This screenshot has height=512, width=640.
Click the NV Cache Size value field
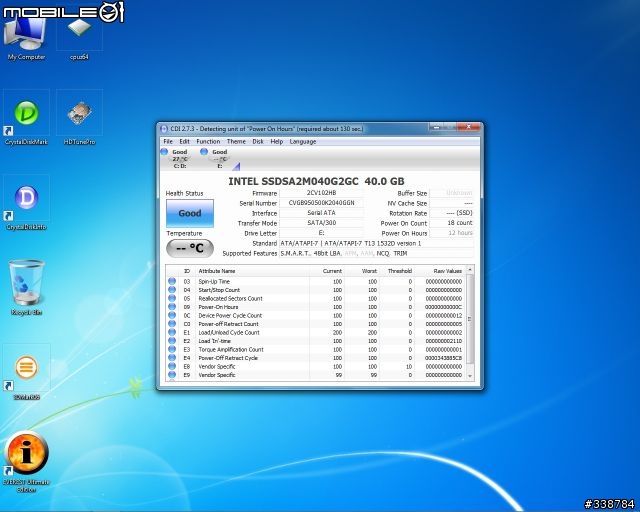coord(451,203)
